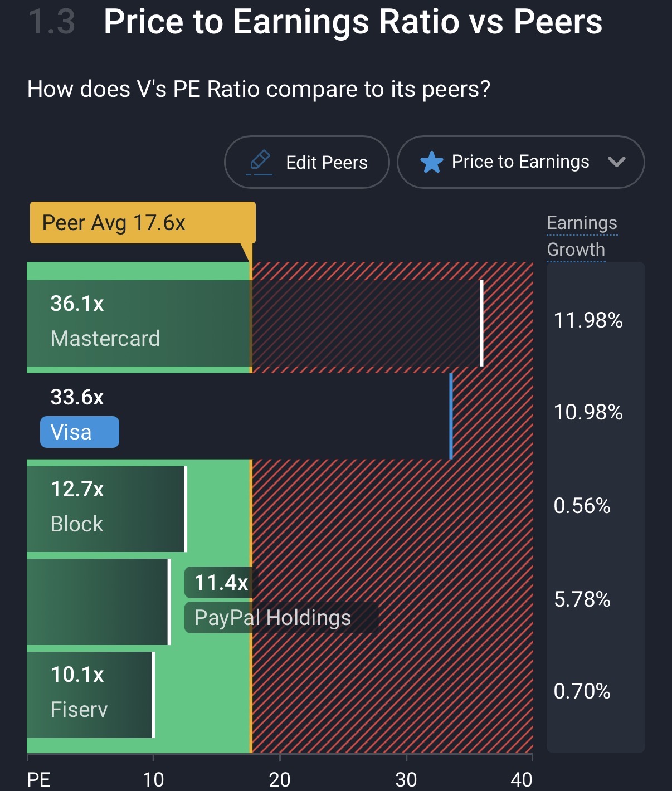Select the Fiserv 10.1x bar

pos(90,695)
